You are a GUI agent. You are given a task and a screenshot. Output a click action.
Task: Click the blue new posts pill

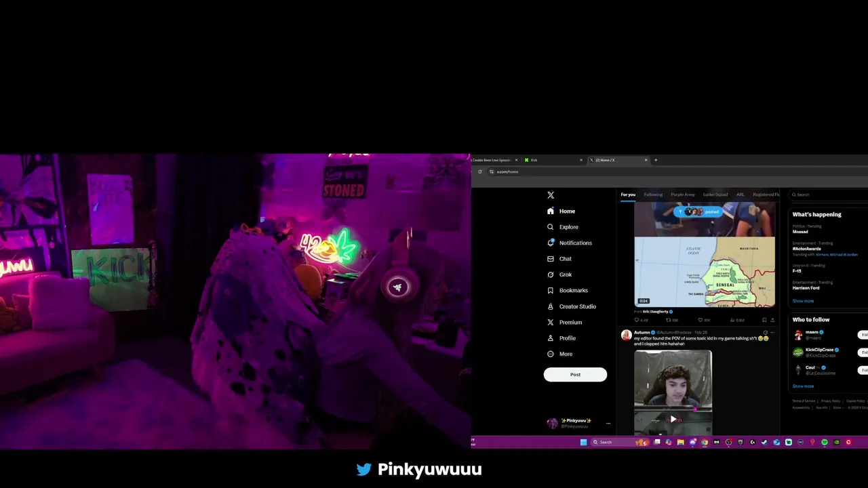(698, 211)
